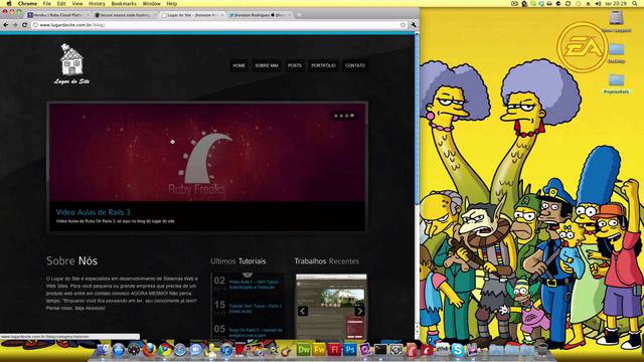Open Chrome's wrench settings menu
This screenshot has width=644, height=362.
point(414,25)
